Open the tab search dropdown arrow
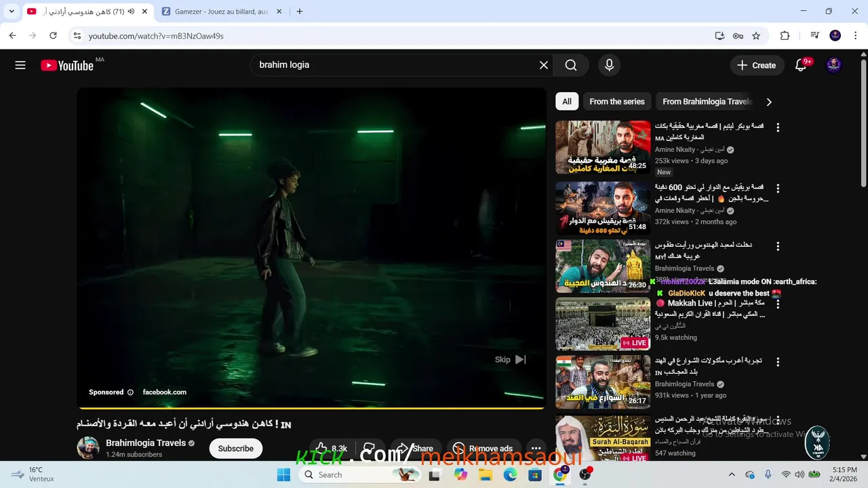 pos(12,12)
